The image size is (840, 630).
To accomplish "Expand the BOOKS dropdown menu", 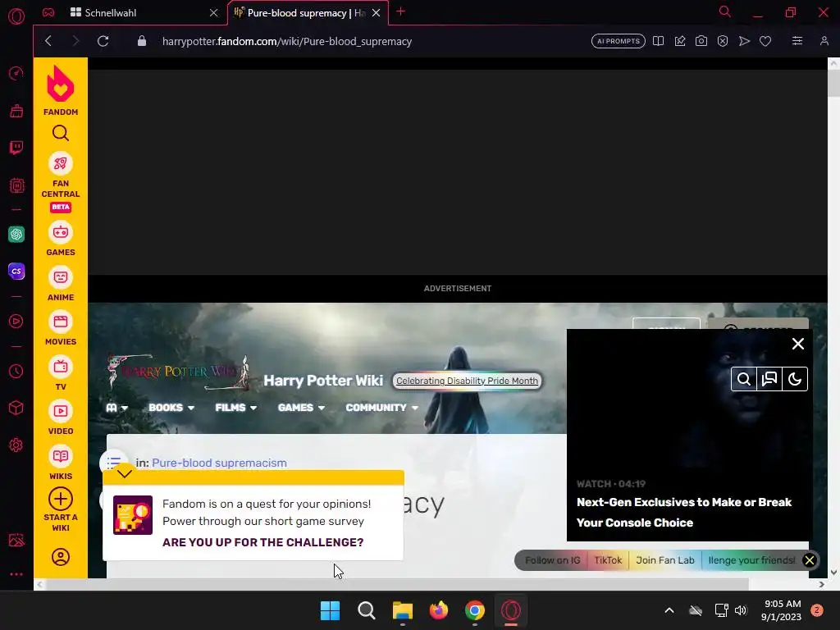I will 171,408.
